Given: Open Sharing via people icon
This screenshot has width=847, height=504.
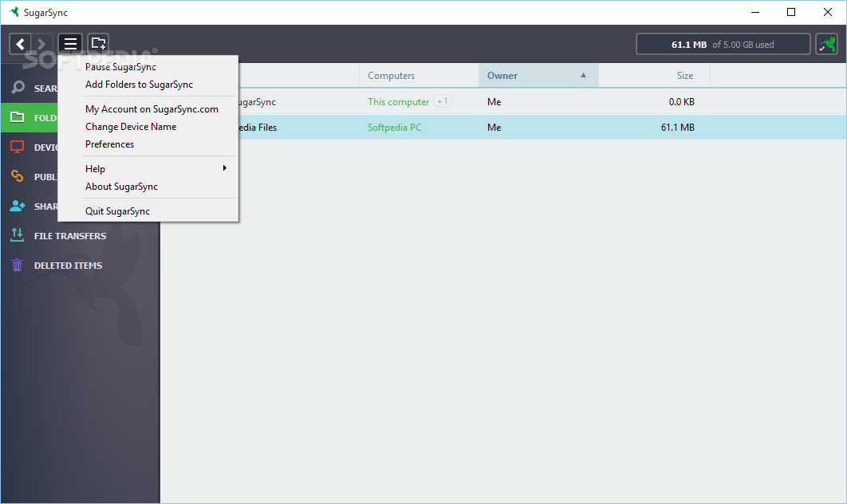Looking at the screenshot, I should pyautogui.click(x=18, y=206).
